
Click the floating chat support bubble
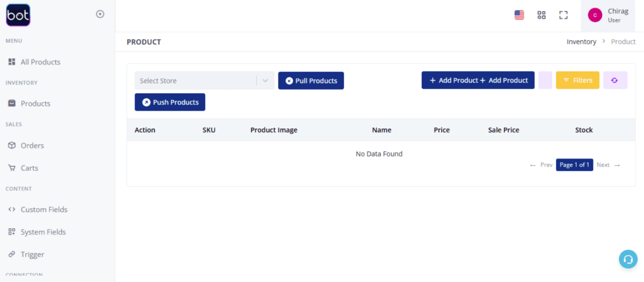pos(628,259)
